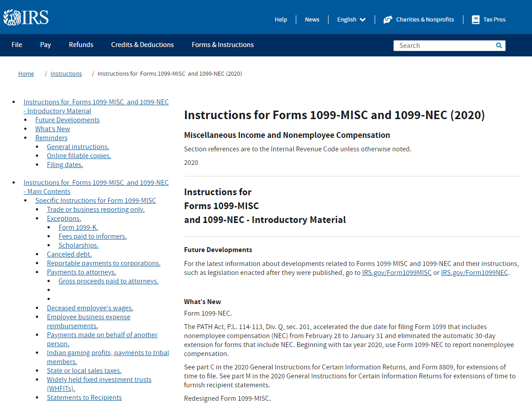Viewport: 532px width, 403px height.
Task: Open the Refunds menu
Action: [x=81, y=45]
